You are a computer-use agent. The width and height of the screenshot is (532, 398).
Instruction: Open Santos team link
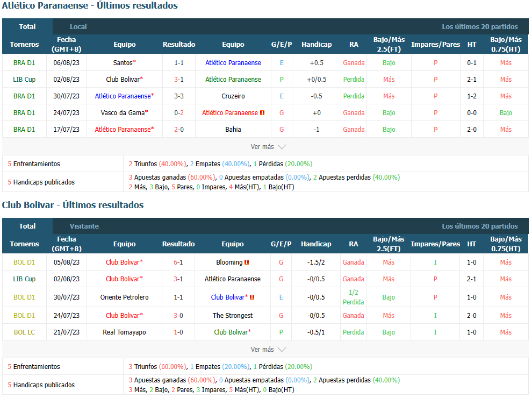click(x=123, y=63)
